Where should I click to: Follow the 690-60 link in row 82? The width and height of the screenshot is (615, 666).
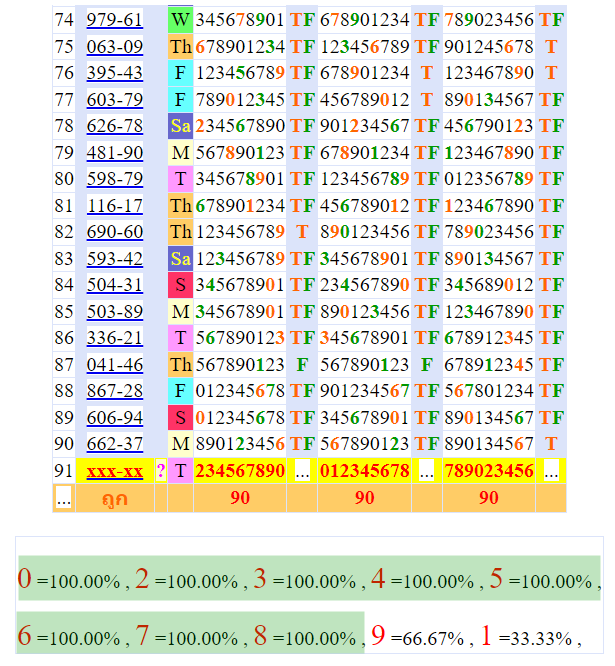pos(115,232)
